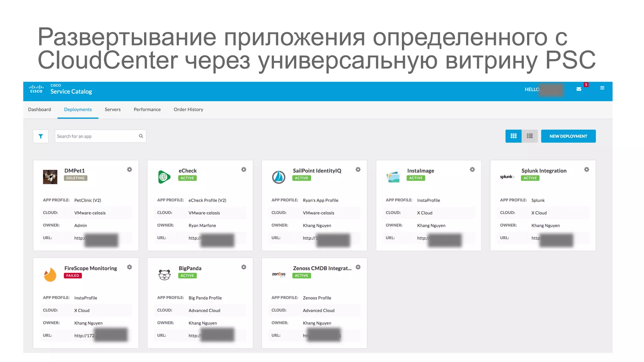Focus the Search for an app field

(x=100, y=136)
